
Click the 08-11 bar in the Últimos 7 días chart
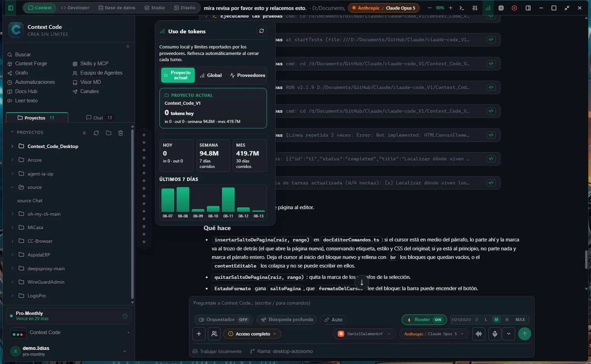(228, 200)
